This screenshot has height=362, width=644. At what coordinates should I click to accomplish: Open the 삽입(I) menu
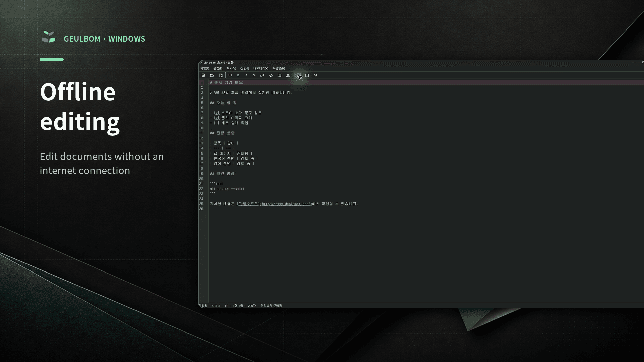245,68
